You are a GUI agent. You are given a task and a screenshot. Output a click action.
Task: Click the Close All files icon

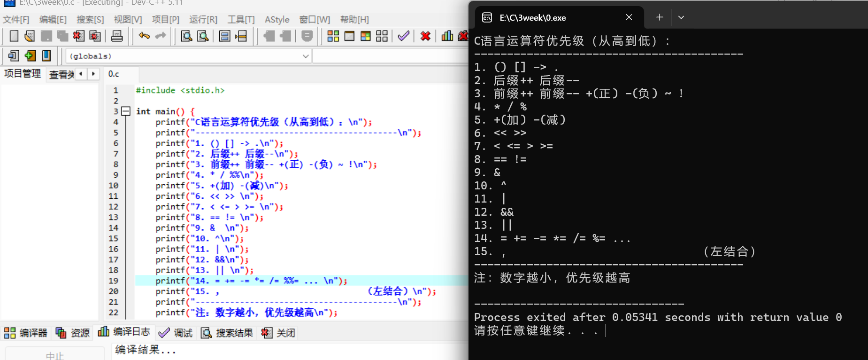coord(95,36)
